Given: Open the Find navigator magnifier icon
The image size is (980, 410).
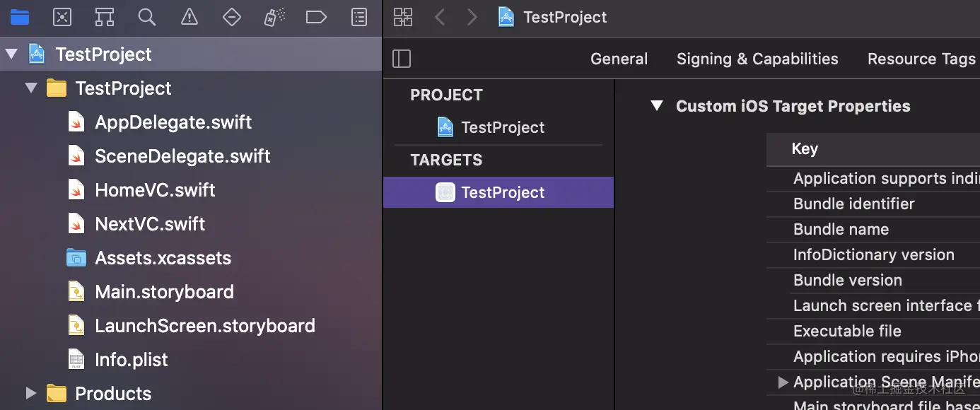Looking at the screenshot, I should click(x=147, y=16).
